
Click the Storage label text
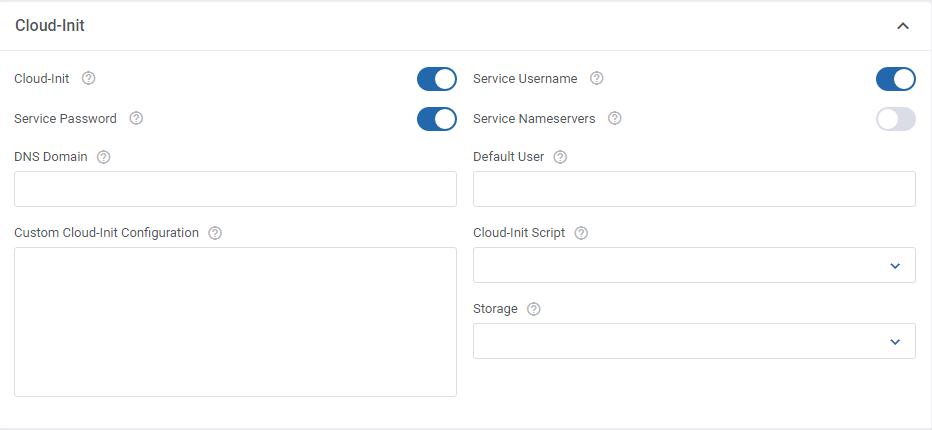point(495,309)
